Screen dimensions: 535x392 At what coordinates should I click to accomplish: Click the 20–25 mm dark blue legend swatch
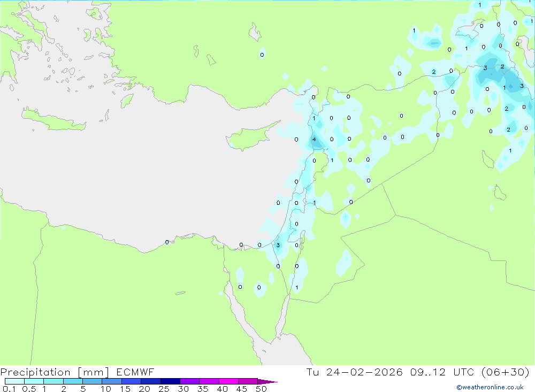coord(151,381)
